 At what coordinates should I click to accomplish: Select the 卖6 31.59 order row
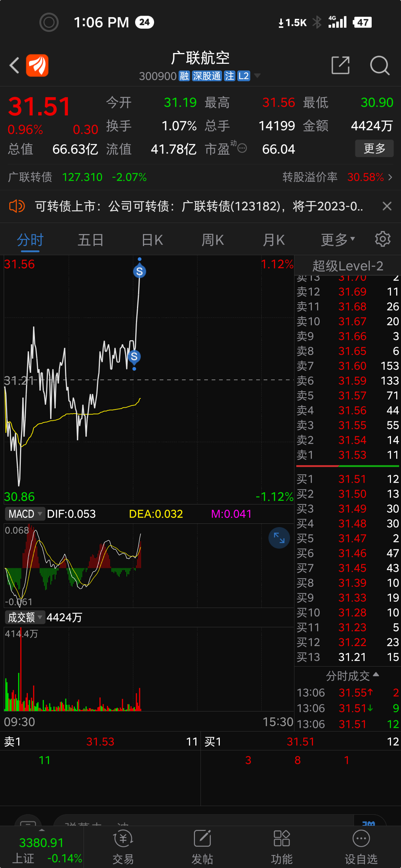coord(348,381)
